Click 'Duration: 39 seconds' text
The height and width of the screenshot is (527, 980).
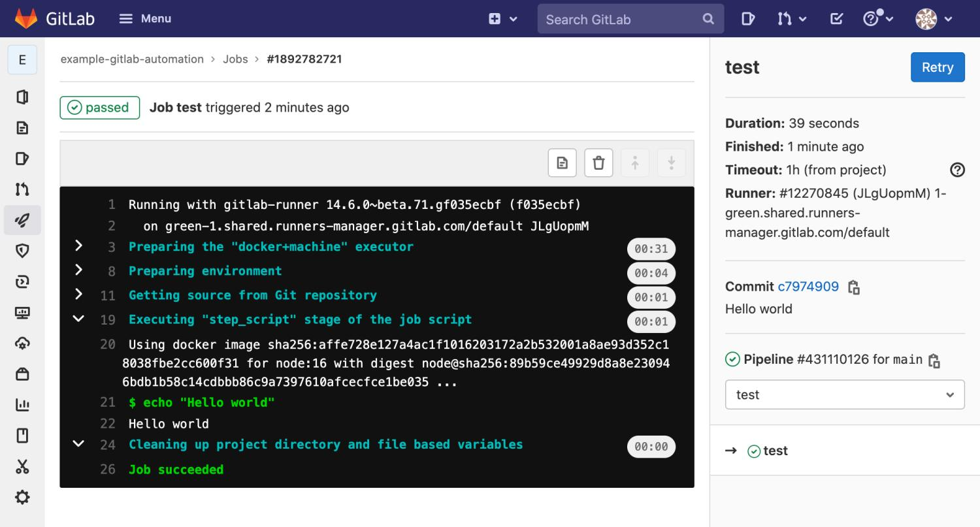coord(792,123)
